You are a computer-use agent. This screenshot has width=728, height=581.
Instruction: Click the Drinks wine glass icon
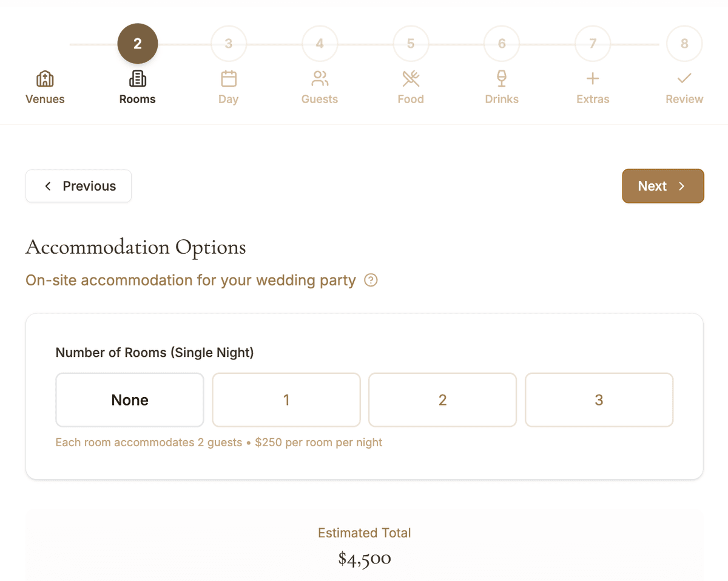[502, 78]
